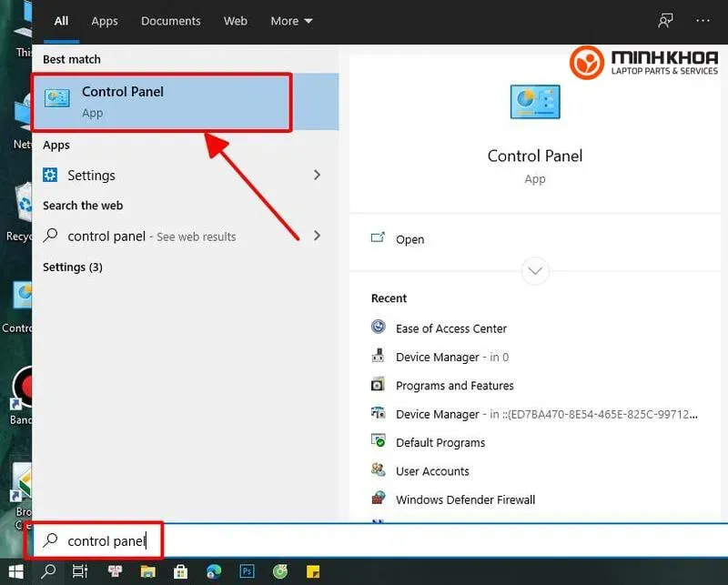Select the Web tab
This screenshot has width=728, height=585.
click(236, 21)
